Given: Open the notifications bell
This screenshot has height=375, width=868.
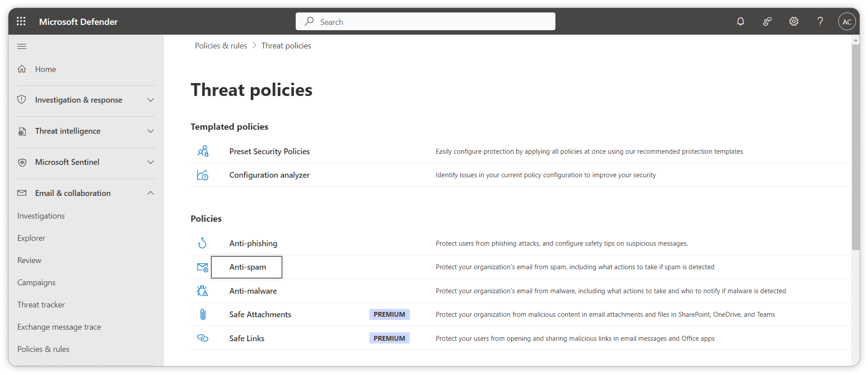Looking at the screenshot, I should coord(740,22).
